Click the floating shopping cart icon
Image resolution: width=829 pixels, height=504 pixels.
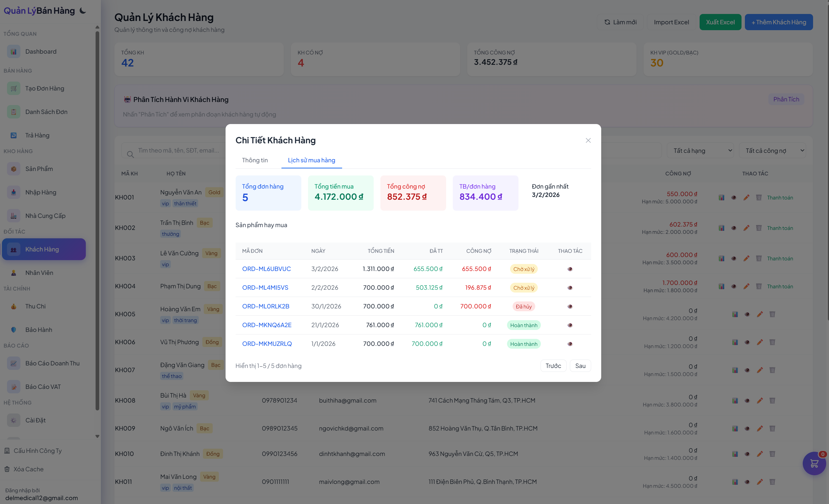(x=814, y=463)
